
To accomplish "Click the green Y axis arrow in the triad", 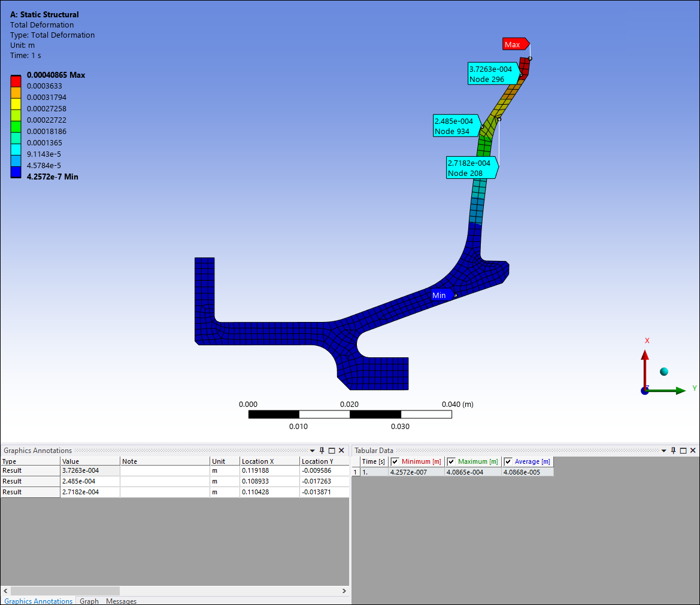I will (x=681, y=390).
